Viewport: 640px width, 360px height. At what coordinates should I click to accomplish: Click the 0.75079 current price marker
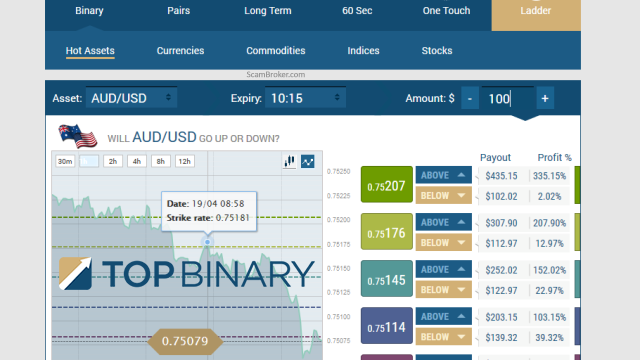pos(185,341)
